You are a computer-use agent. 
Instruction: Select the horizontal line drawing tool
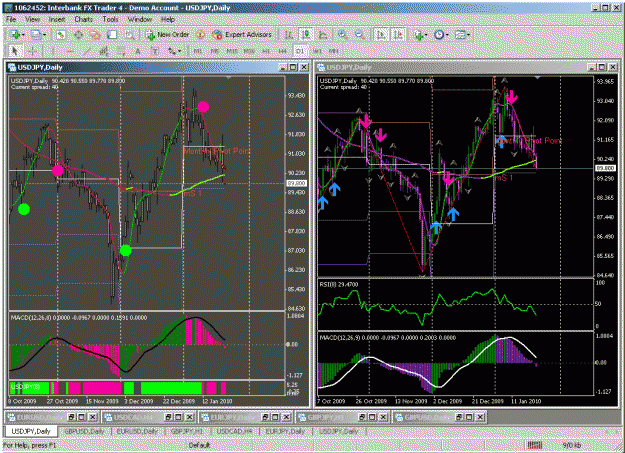(70, 51)
